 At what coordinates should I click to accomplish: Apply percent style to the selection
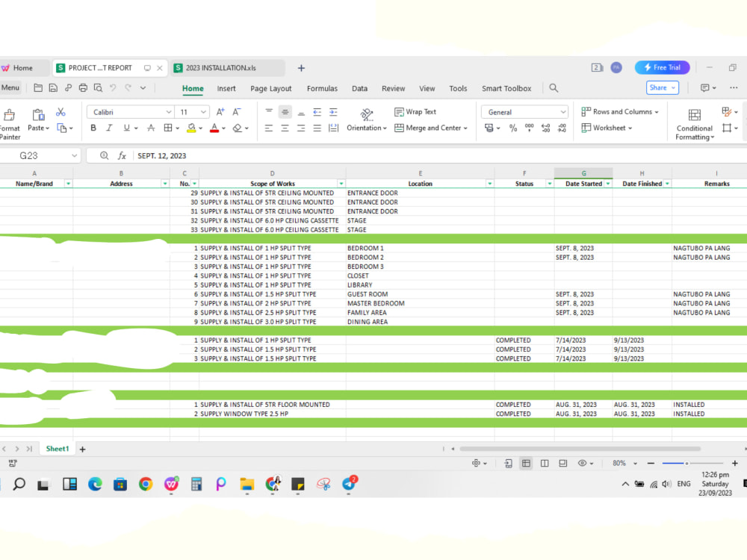[x=512, y=128]
